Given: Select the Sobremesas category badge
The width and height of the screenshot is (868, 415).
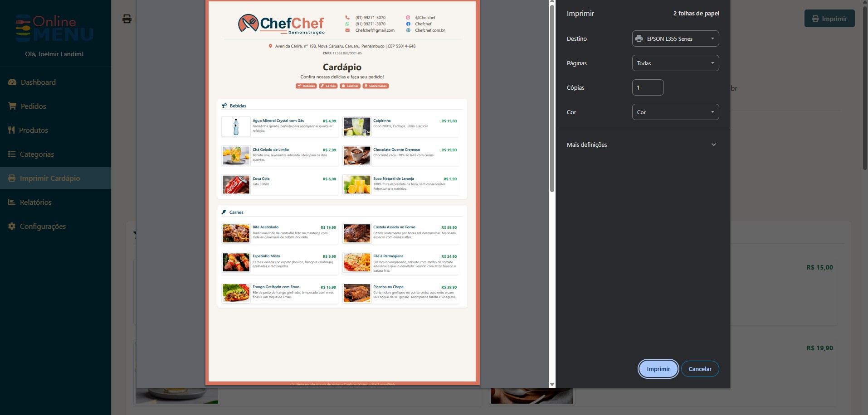Looking at the screenshot, I should tap(375, 86).
